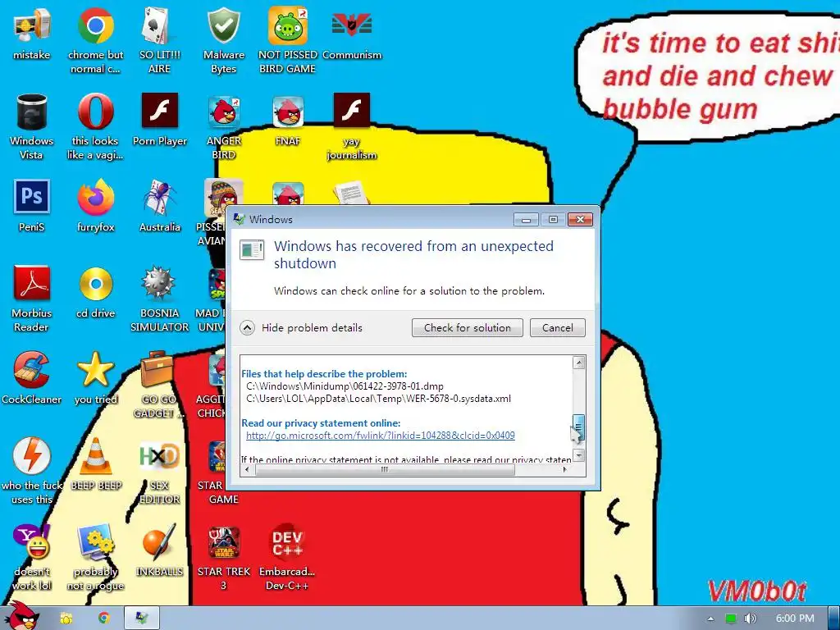Close the Windows error dialog
Screen dimensions: 840x630
pos(580,219)
